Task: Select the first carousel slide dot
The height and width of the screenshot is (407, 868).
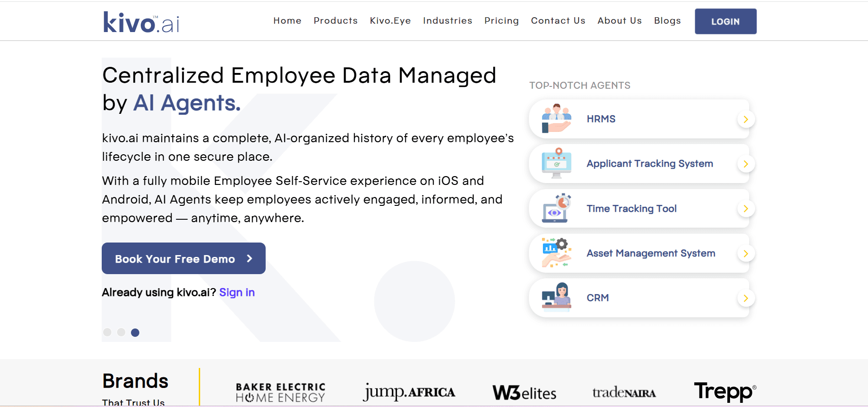Action: pyautogui.click(x=107, y=332)
